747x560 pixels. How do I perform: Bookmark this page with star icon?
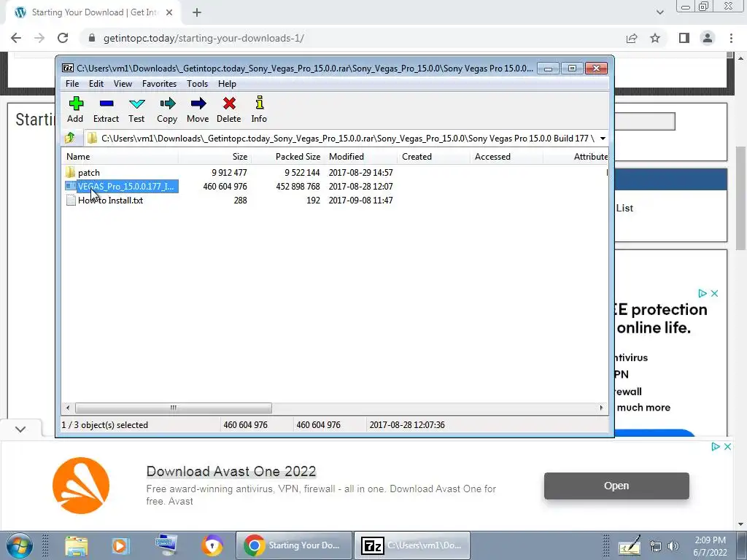coord(655,38)
